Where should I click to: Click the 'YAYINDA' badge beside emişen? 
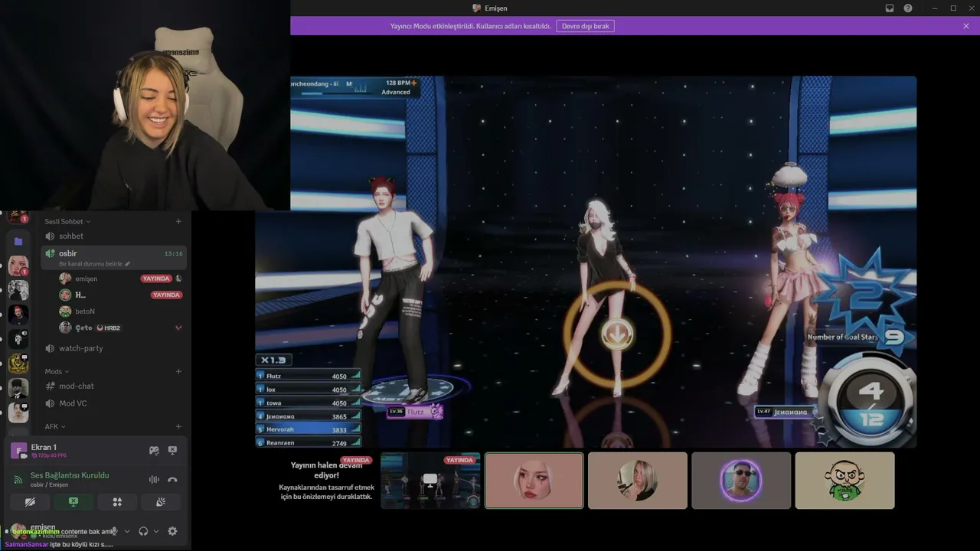[x=156, y=279]
